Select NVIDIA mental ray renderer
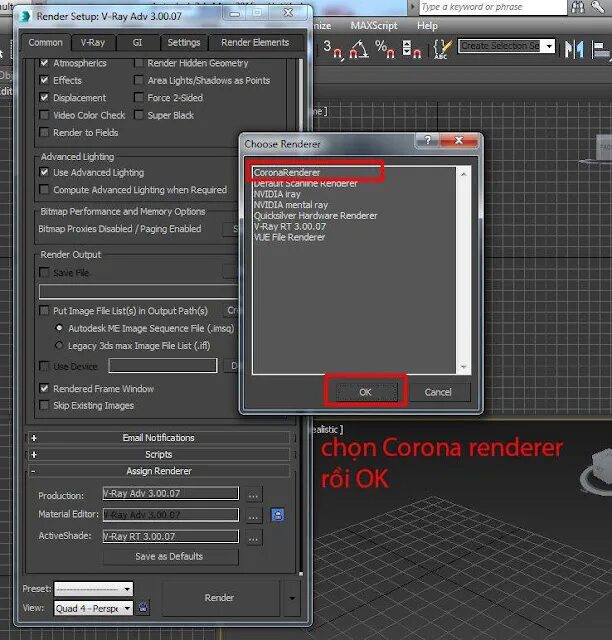 click(x=291, y=205)
